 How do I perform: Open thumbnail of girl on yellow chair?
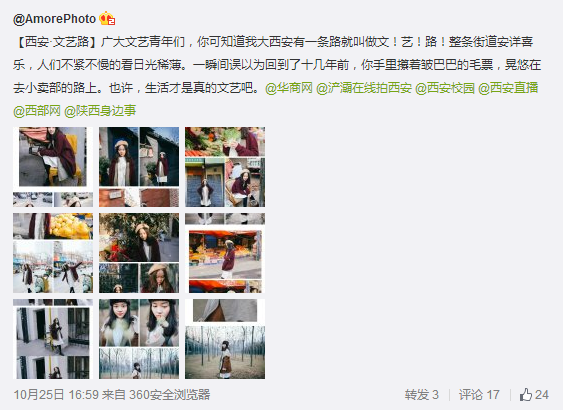(x=53, y=167)
